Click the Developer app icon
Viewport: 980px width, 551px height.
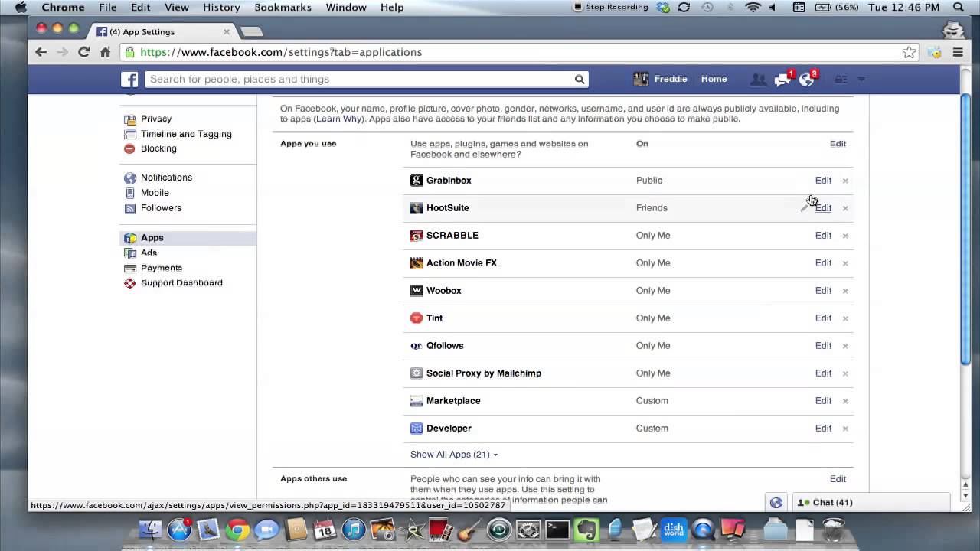coord(416,429)
